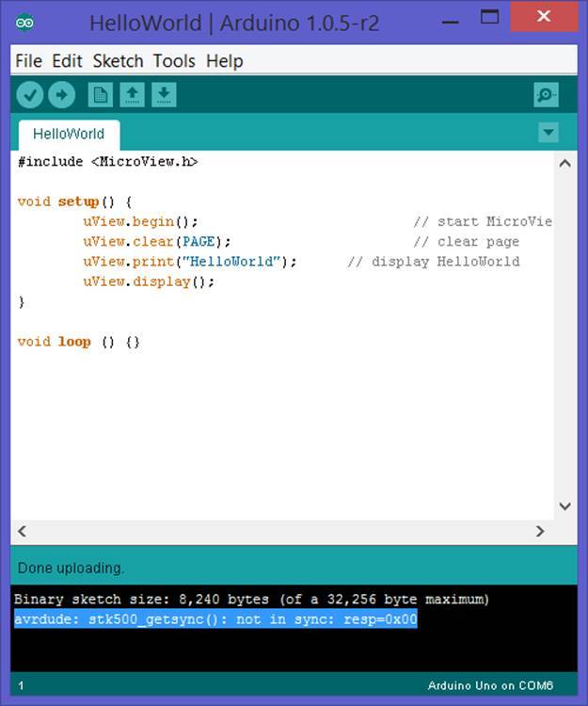This screenshot has width=588, height=706.
Task: Click the Arduino logo in title bar
Action: pos(24,22)
